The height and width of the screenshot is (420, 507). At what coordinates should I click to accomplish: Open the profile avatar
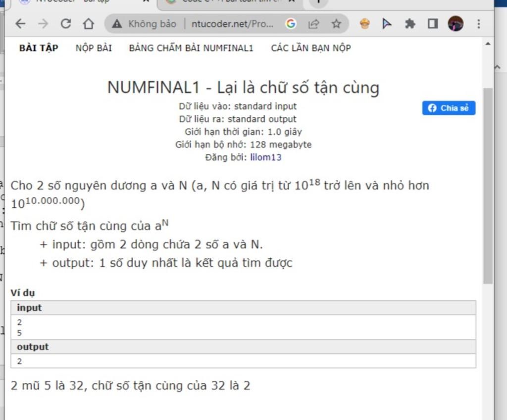pos(456,23)
